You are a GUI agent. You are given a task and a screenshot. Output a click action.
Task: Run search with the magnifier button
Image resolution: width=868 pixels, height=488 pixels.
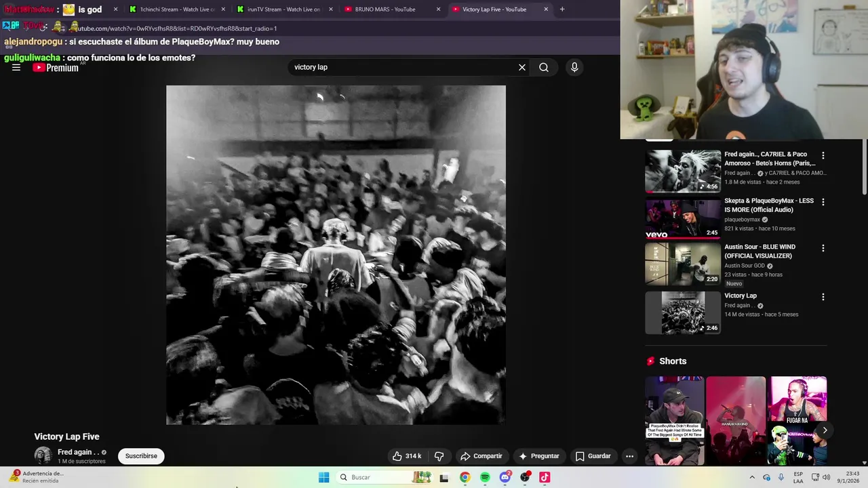[544, 67]
